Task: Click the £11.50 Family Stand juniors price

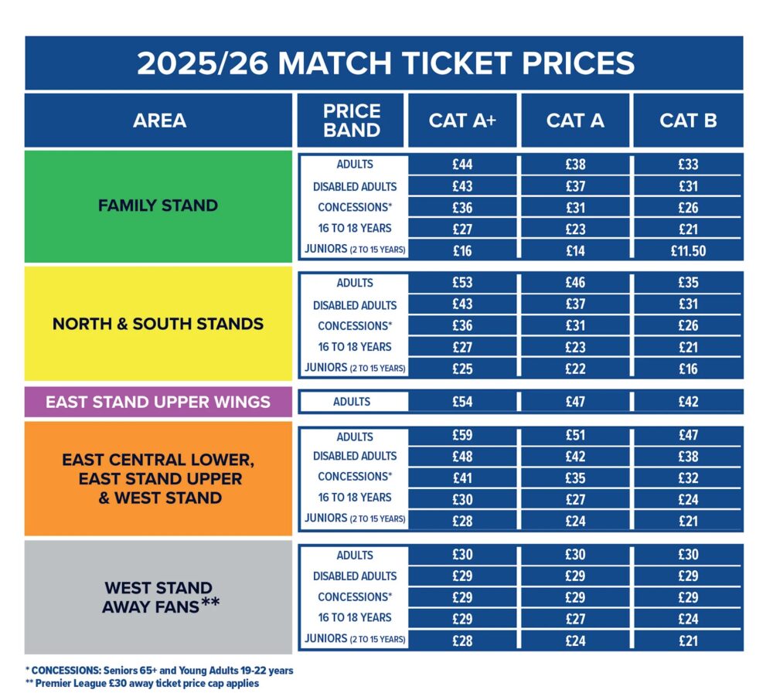Action: [x=688, y=250]
